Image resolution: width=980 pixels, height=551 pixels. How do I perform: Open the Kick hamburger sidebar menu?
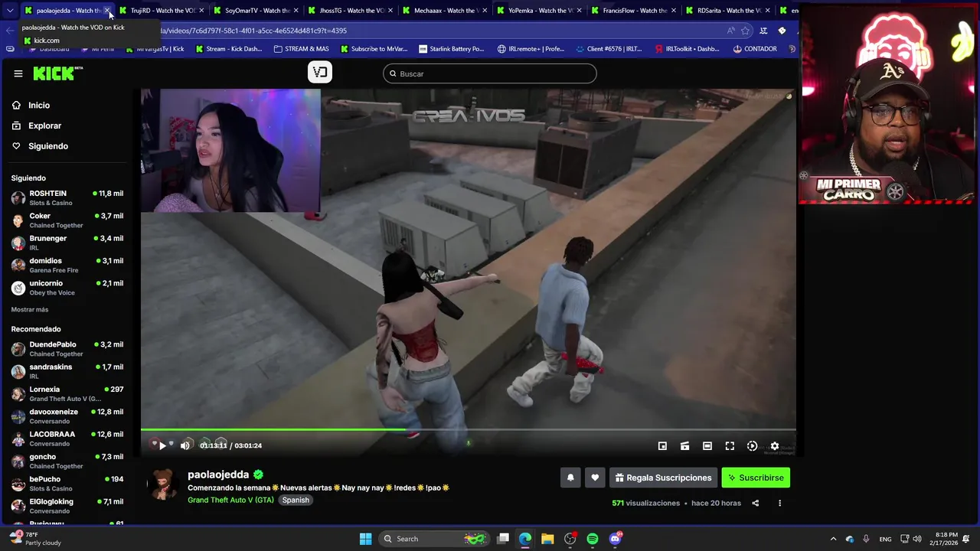(18, 73)
